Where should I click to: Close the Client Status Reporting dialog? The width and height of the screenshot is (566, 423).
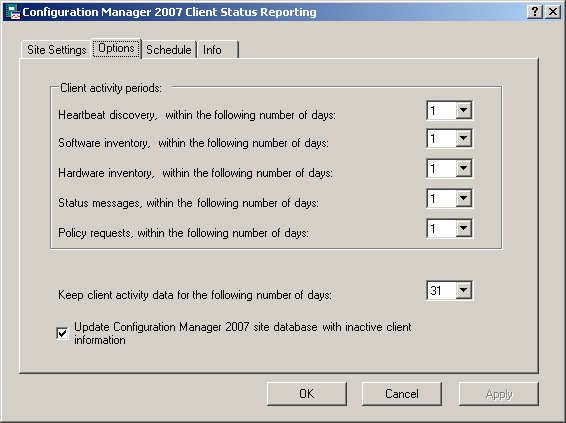553,12
